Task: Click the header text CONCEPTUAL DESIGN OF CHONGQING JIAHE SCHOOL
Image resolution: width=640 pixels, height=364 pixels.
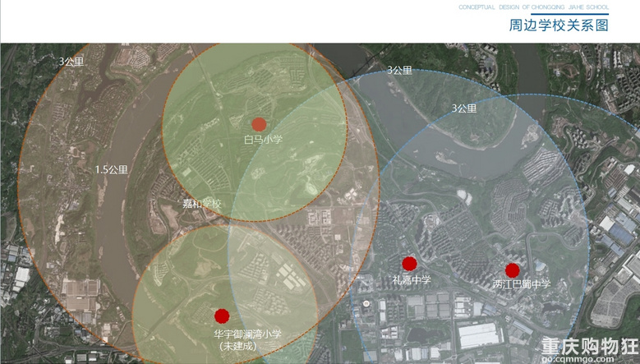Action: [x=533, y=7]
